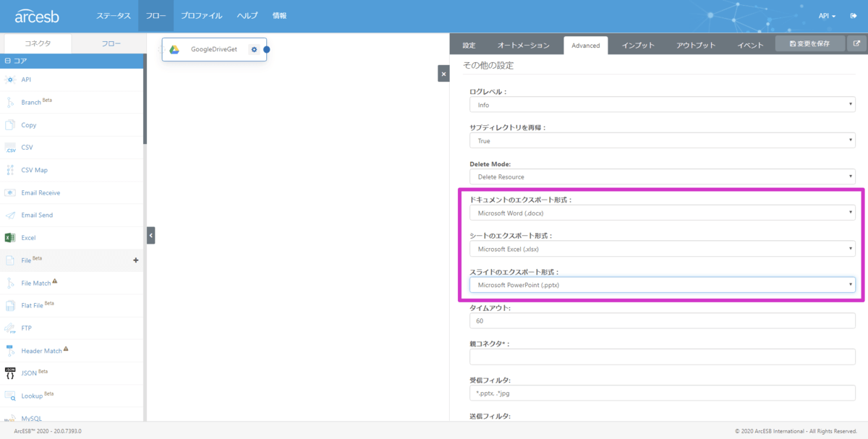Open the ログレベル dropdown showing Info
This screenshot has height=439, width=868.
point(662,105)
